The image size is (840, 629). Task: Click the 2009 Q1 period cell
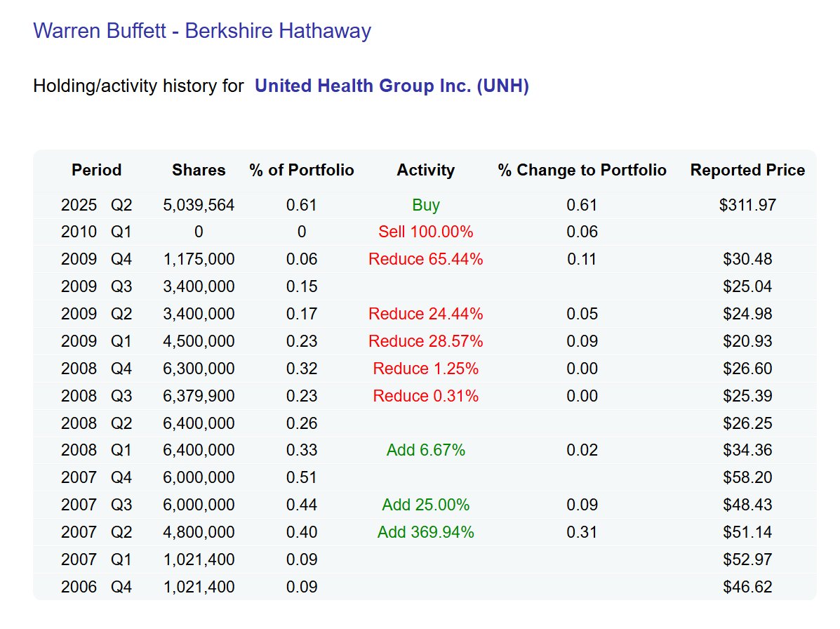click(96, 341)
